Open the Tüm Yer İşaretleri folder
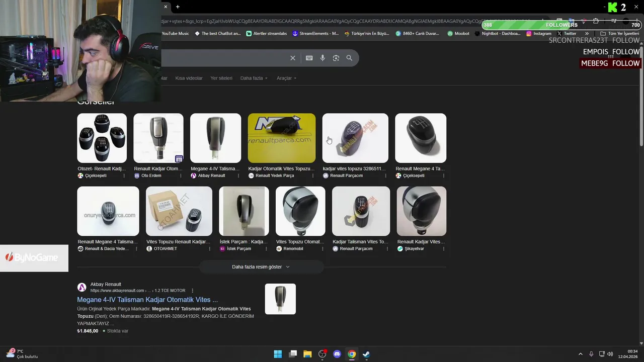Image resolution: width=644 pixels, height=362 pixels. [620, 34]
